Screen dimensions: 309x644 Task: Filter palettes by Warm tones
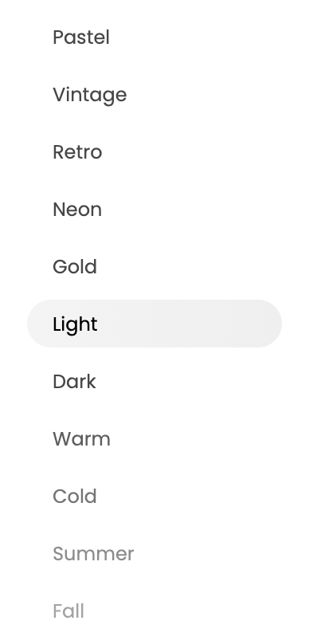point(154,438)
